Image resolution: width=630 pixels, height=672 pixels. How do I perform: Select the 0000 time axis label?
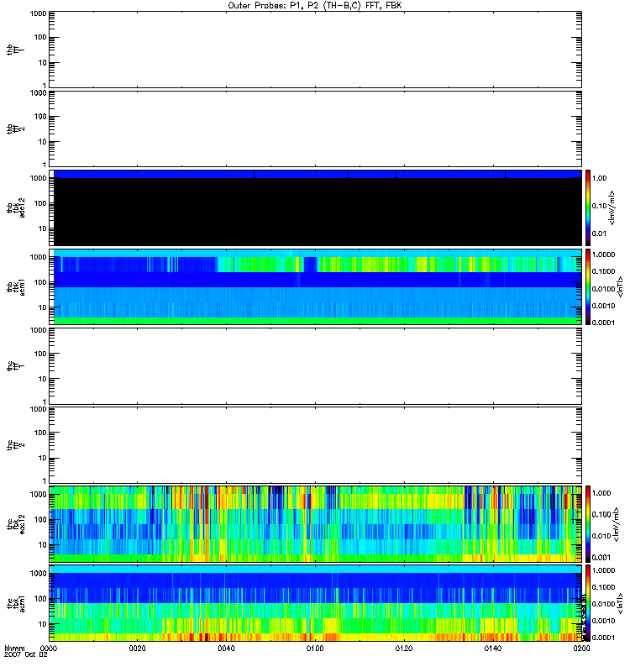[49, 649]
